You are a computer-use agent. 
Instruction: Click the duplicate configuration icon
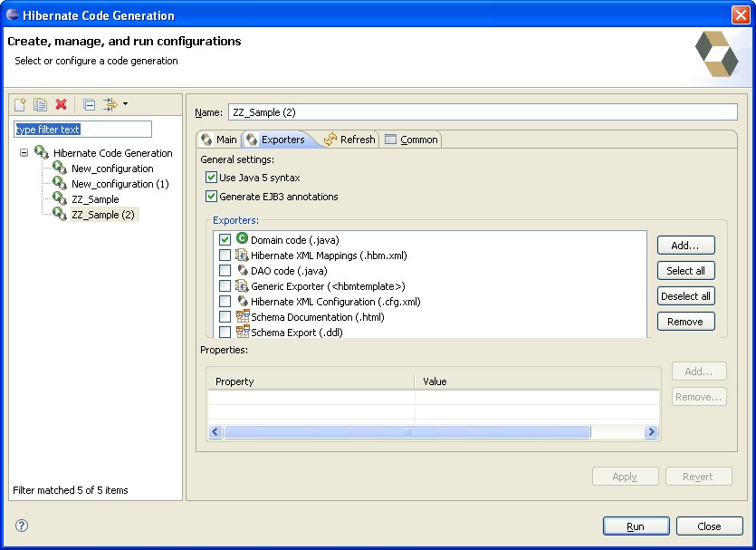[41, 105]
